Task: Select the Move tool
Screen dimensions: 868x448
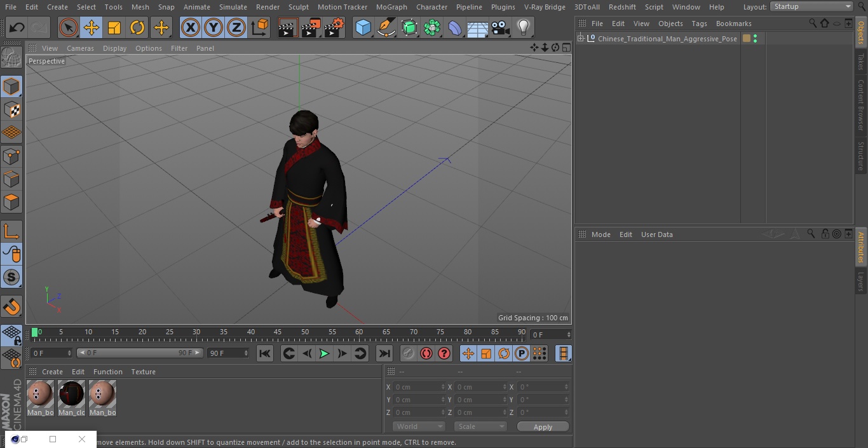Action: (x=92, y=27)
